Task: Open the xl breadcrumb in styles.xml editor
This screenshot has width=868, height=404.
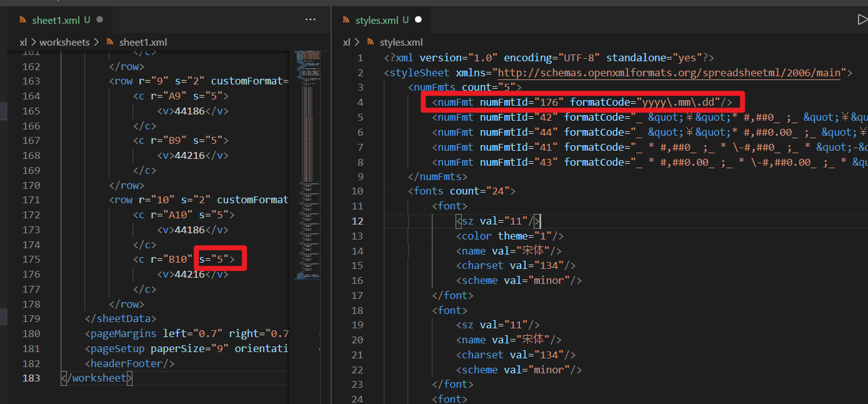Action: tap(346, 42)
